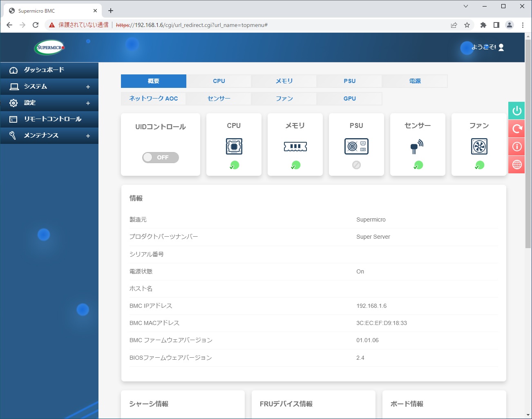Viewport: 532px width, 419px height.
Task: Click the memory DIMM icon on status card
Action: tap(295, 146)
